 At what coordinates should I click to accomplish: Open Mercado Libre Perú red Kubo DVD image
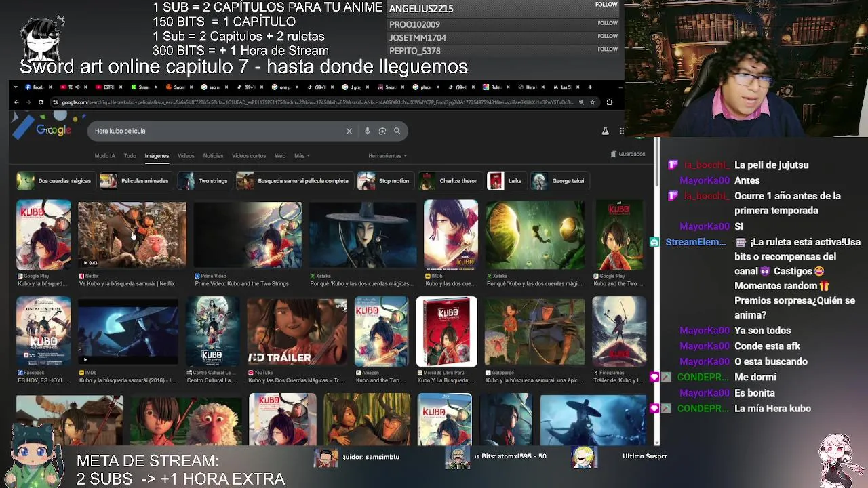point(447,331)
